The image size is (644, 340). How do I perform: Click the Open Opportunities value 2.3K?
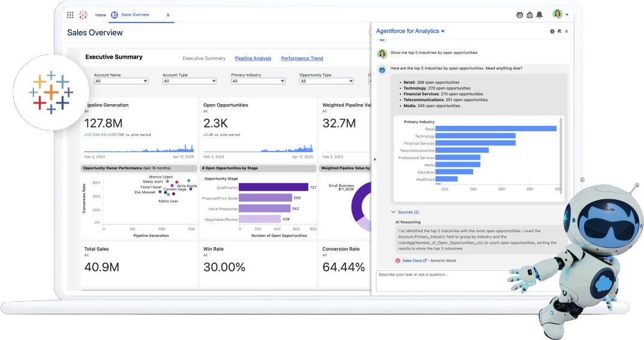(x=215, y=123)
